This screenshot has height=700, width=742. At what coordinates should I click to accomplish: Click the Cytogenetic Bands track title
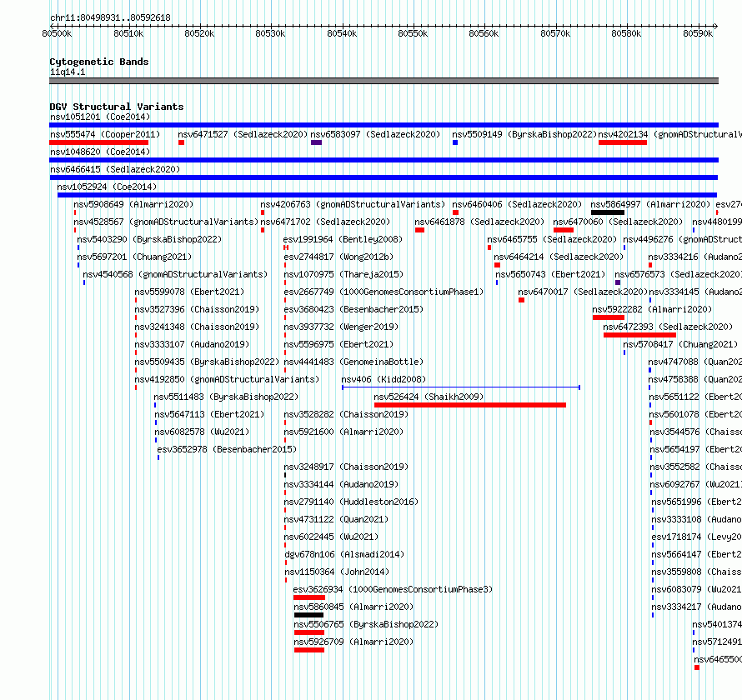point(99,62)
